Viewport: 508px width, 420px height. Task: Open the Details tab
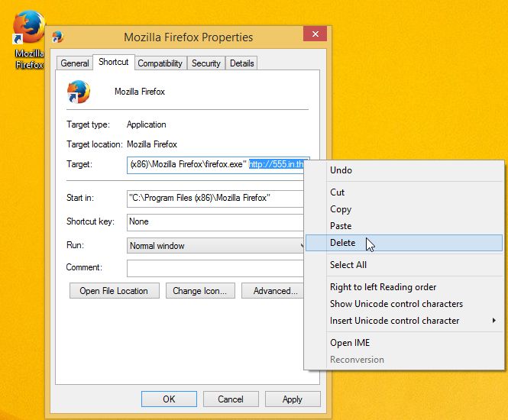click(x=241, y=63)
